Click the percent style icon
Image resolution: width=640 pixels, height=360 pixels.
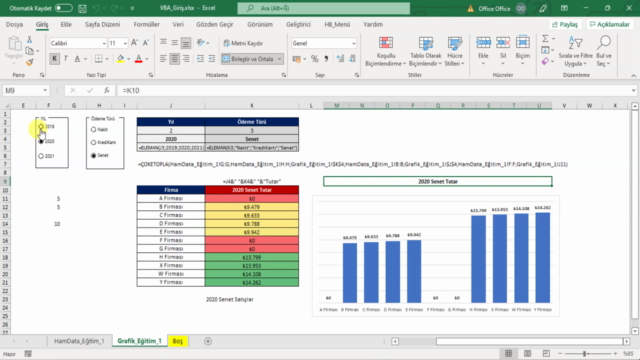click(x=315, y=59)
